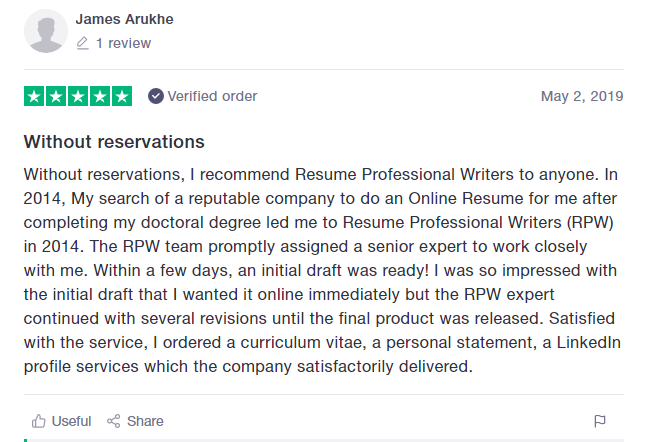
Task: Click the "Verified order" label
Action: (x=212, y=97)
